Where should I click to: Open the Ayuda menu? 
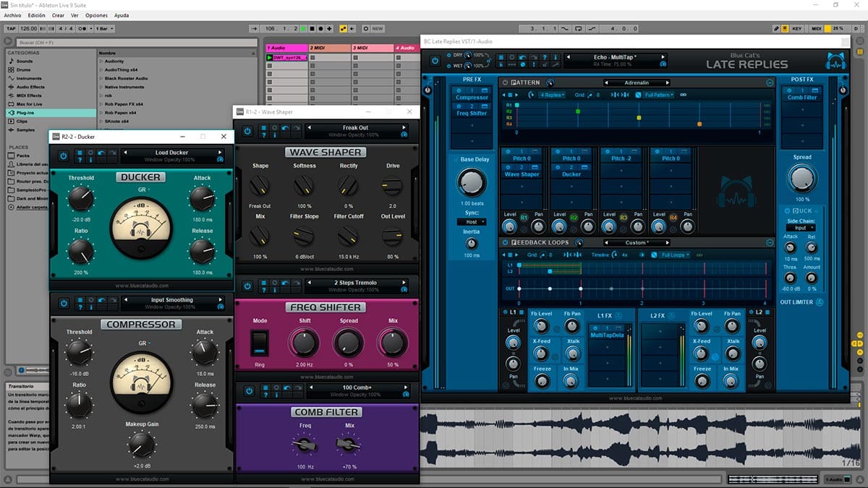(122, 15)
